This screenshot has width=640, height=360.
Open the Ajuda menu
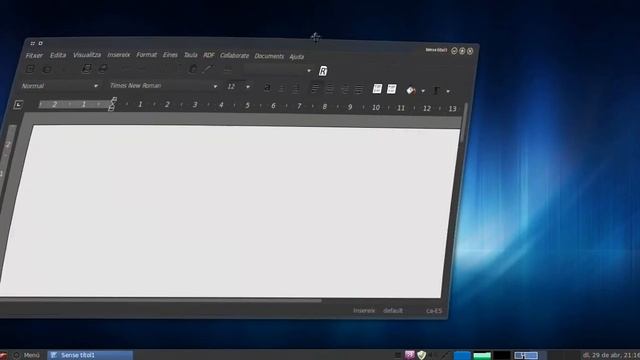pos(297,57)
